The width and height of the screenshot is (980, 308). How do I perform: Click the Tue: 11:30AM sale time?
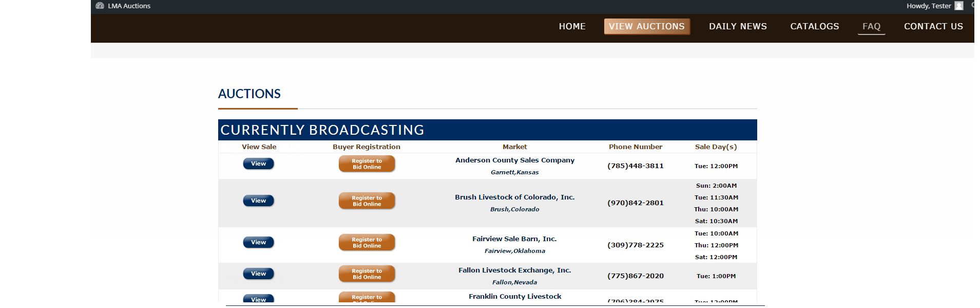[716, 197]
